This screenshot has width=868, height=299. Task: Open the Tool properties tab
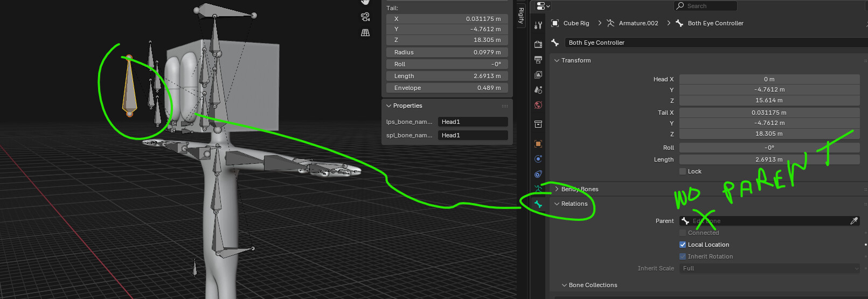[x=538, y=25]
